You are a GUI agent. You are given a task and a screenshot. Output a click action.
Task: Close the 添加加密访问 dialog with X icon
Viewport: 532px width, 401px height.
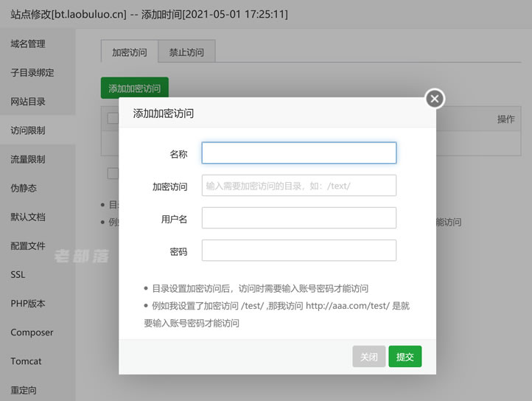pos(435,99)
